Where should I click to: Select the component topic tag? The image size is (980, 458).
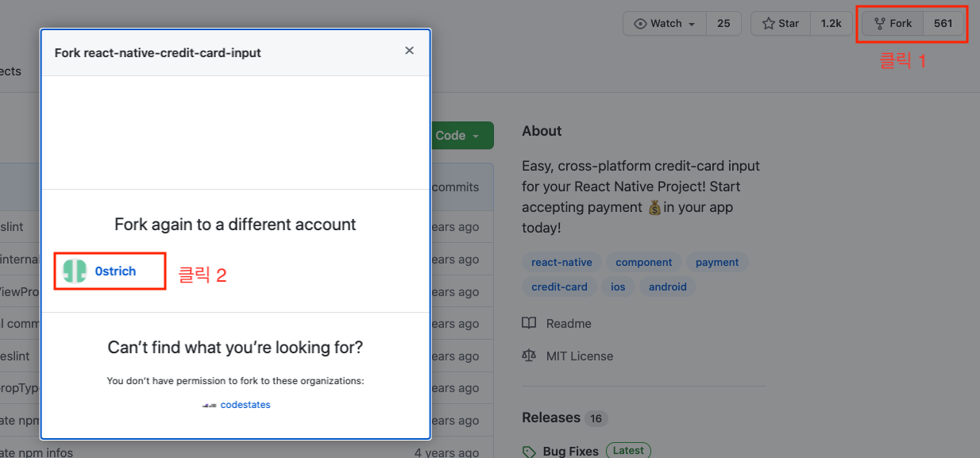(x=643, y=263)
